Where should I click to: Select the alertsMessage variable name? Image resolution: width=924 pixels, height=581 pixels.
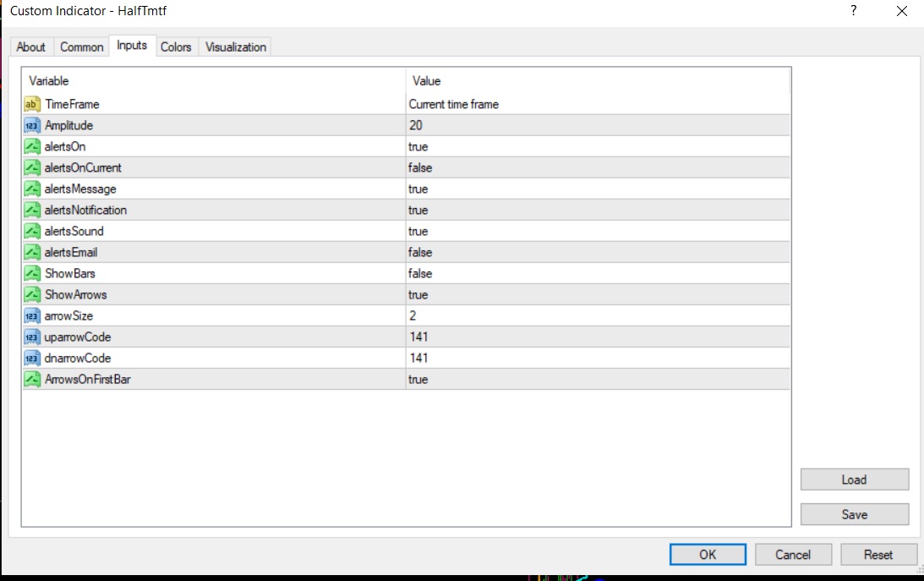(80, 189)
